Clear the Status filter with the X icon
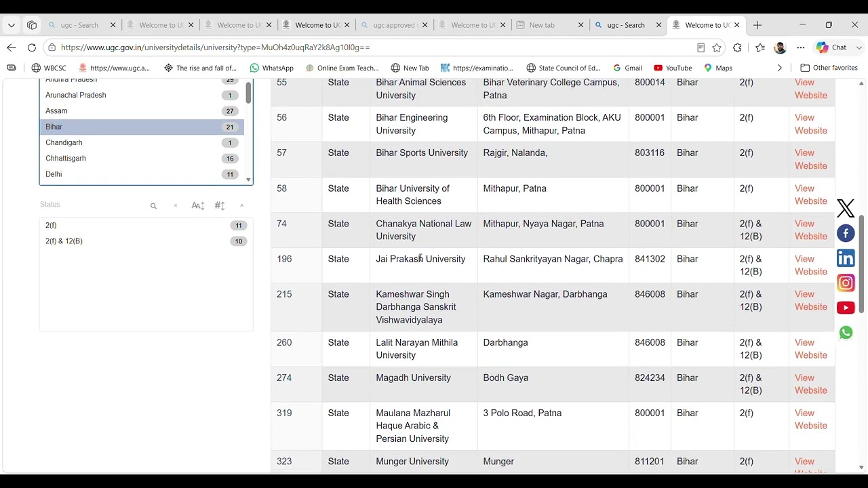 (x=175, y=205)
